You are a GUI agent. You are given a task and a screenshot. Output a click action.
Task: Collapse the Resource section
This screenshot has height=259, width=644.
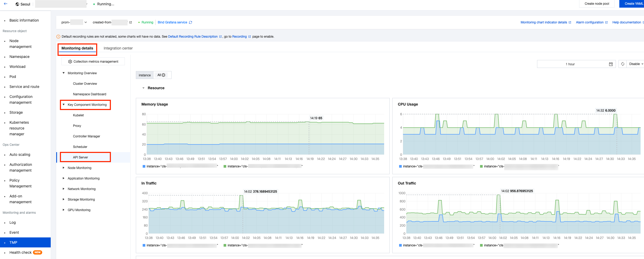[x=143, y=88]
